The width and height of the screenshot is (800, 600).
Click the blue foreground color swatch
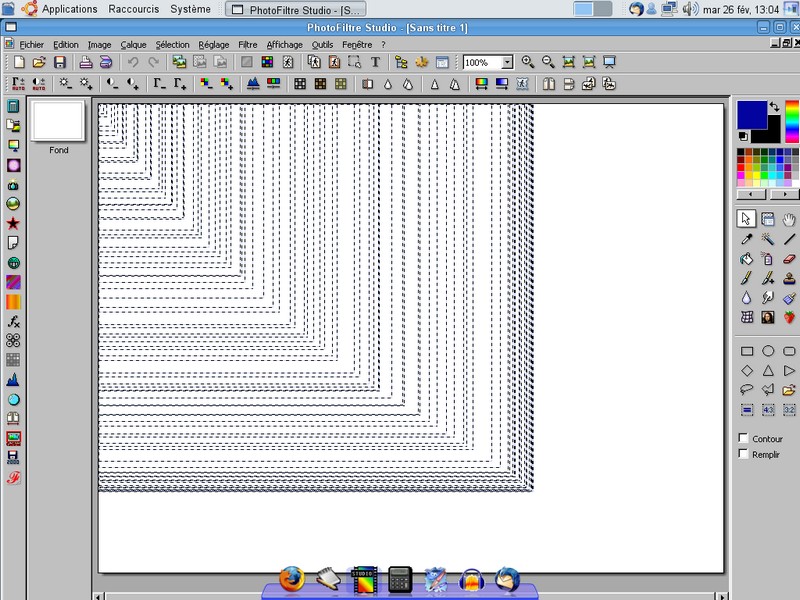click(x=750, y=114)
